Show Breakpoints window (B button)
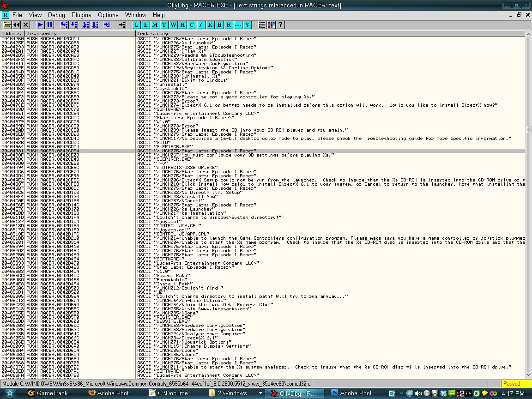532x399 pixels. point(220,25)
